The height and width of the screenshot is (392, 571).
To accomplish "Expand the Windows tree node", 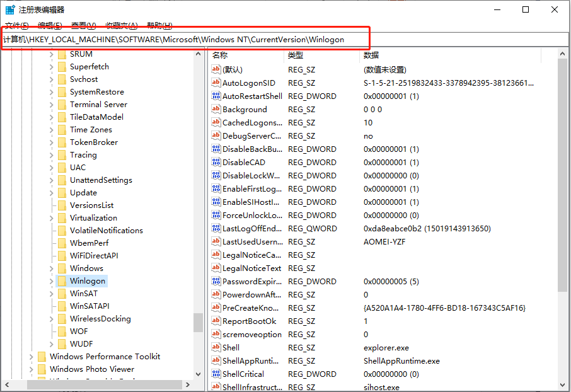I will tap(52, 268).
